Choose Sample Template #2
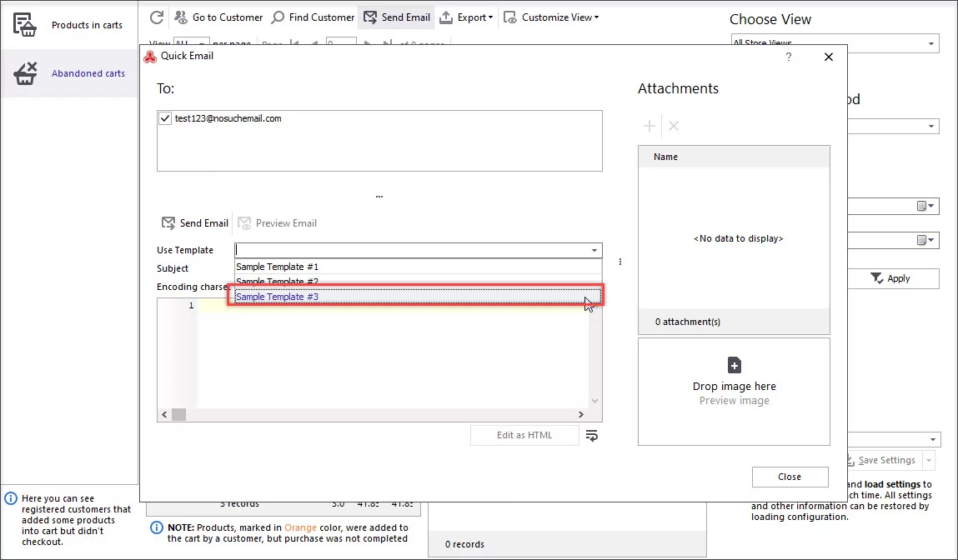 [418, 281]
